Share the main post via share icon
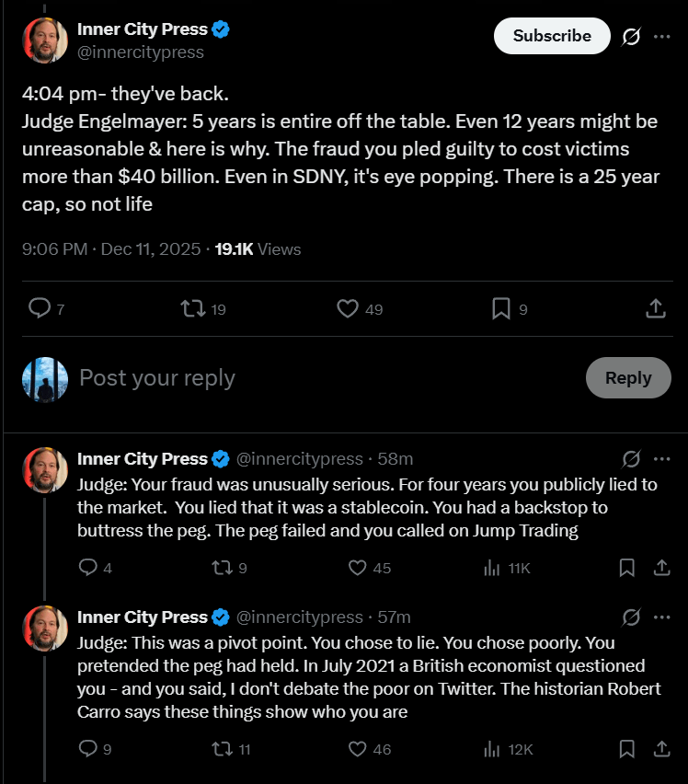Image resolution: width=688 pixels, height=784 pixels. [x=656, y=308]
